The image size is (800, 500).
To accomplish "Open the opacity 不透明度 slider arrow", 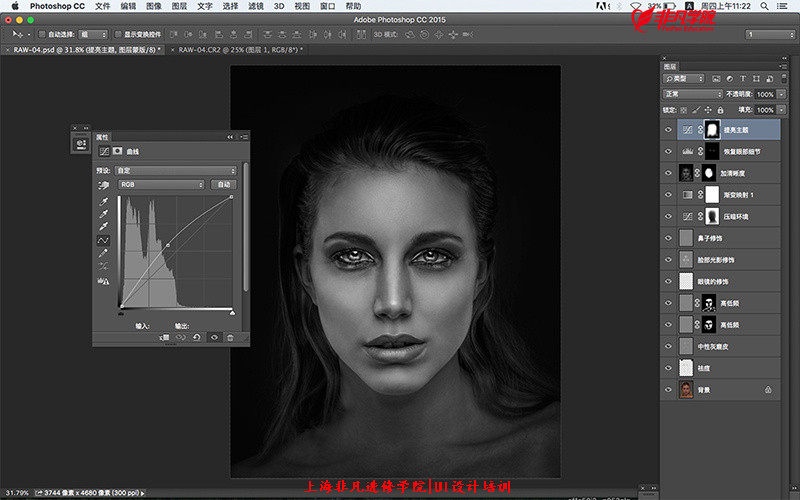I will pyautogui.click(x=781, y=94).
